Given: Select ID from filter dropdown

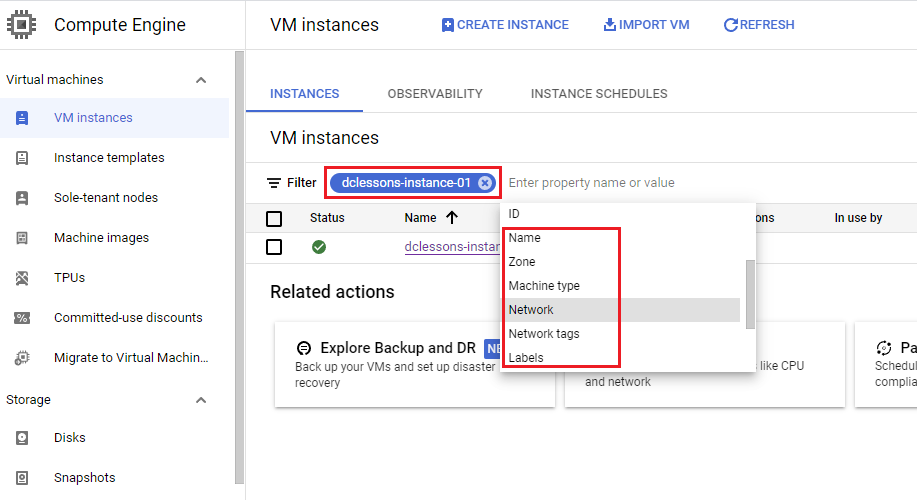Looking at the screenshot, I should [621, 214].
